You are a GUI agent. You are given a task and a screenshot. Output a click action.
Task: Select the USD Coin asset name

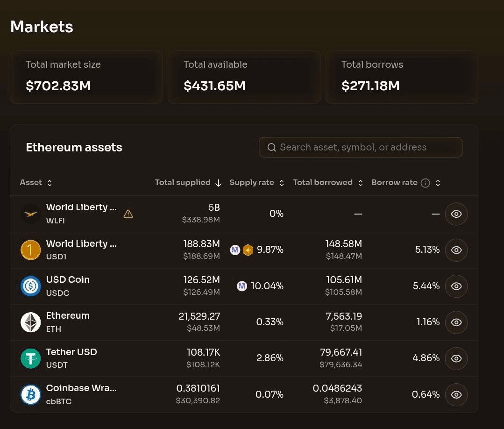pyautogui.click(x=68, y=279)
